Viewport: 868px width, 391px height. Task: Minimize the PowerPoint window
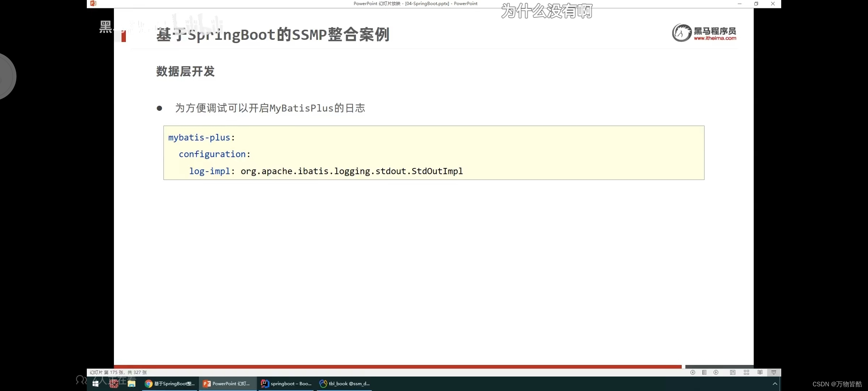pos(740,4)
